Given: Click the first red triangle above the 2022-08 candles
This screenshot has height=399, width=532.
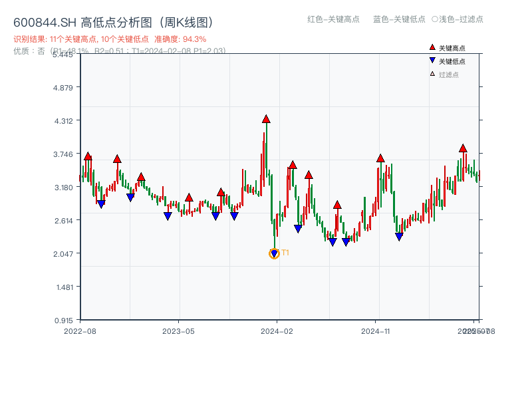Looking at the screenshot, I should 87,158.
